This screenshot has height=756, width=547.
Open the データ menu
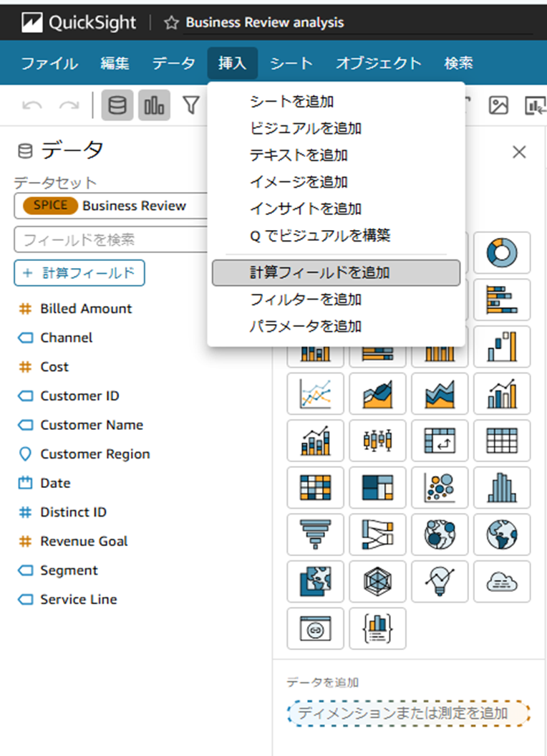[173, 63]
